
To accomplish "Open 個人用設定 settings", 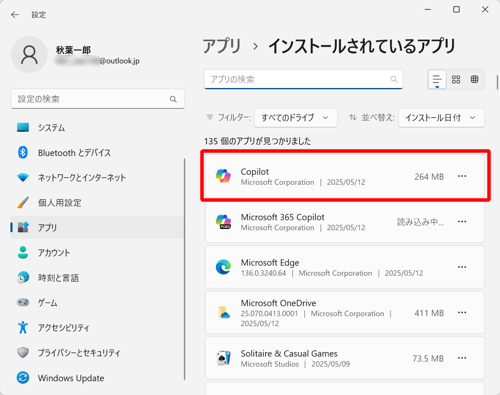I will tap(97, 202).
